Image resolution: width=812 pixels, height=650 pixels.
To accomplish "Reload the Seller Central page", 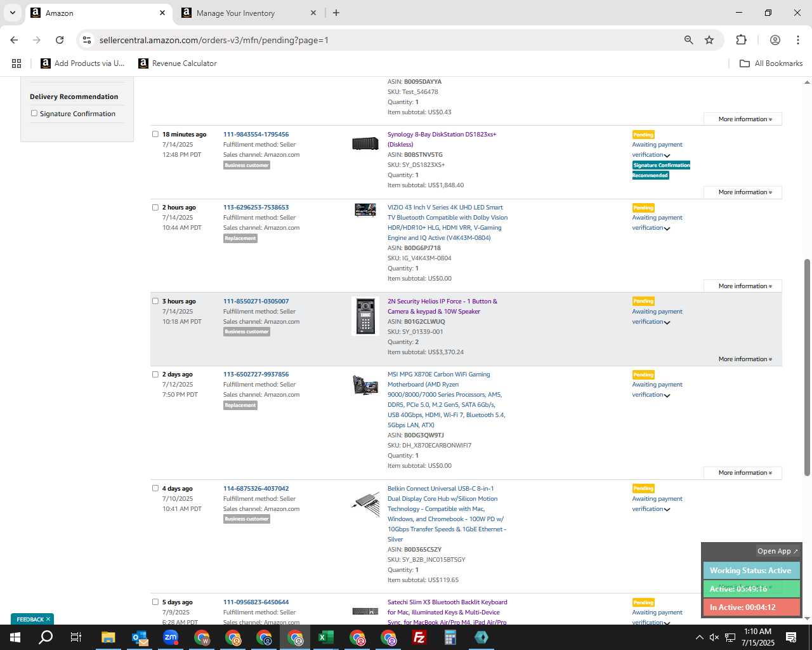I will coord(60,40).
